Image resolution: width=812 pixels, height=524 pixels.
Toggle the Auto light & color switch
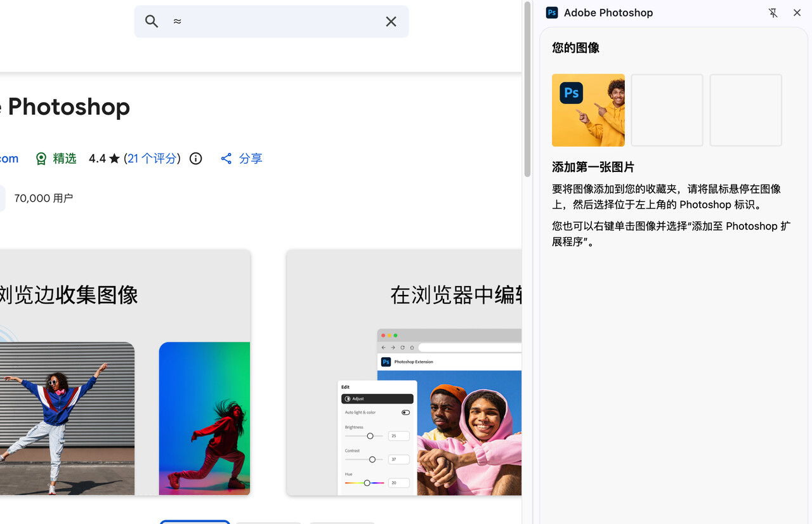[405, 412]
